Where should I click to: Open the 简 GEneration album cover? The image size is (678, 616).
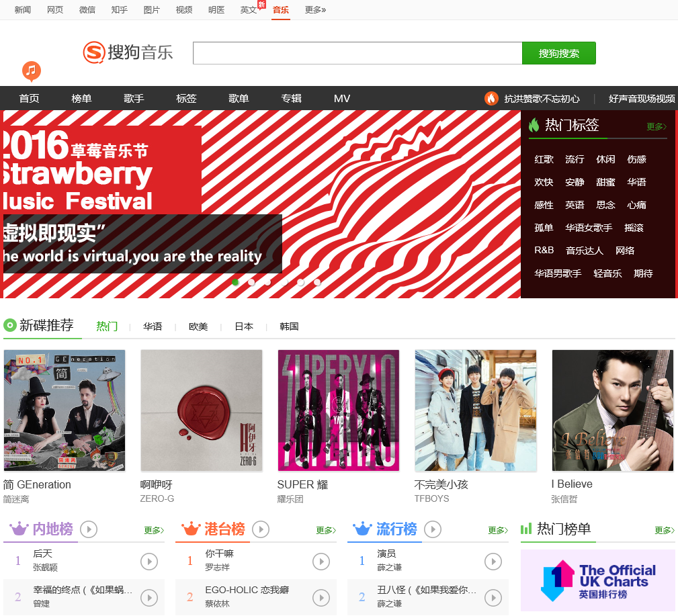point(65,410)
